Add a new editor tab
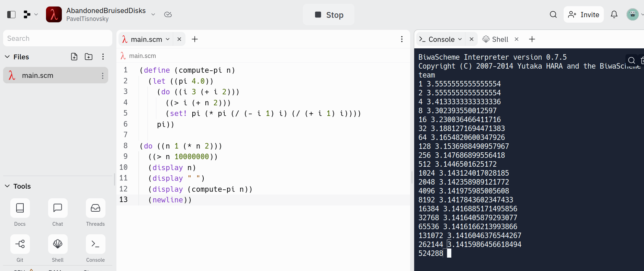Viewport: 644px width, 271px height. tap(195, 39)
